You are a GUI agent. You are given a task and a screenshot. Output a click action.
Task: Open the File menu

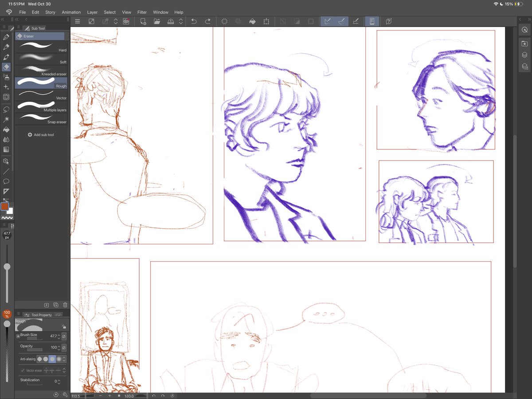[x=22, y=12]
